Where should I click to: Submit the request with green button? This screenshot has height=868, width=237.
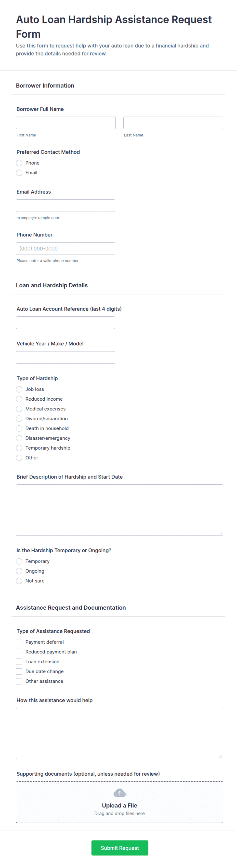point(120,848)
